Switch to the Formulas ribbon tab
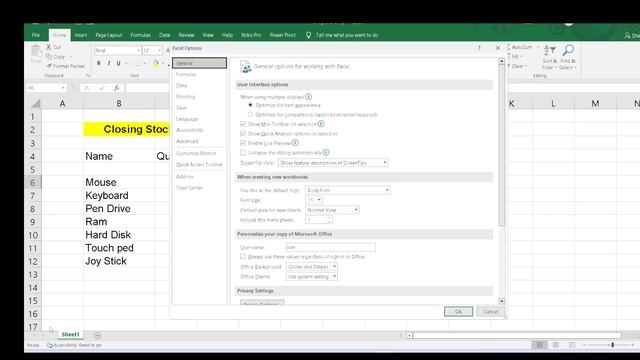This screenshot has height=360, width=640. tap(140, 35)
